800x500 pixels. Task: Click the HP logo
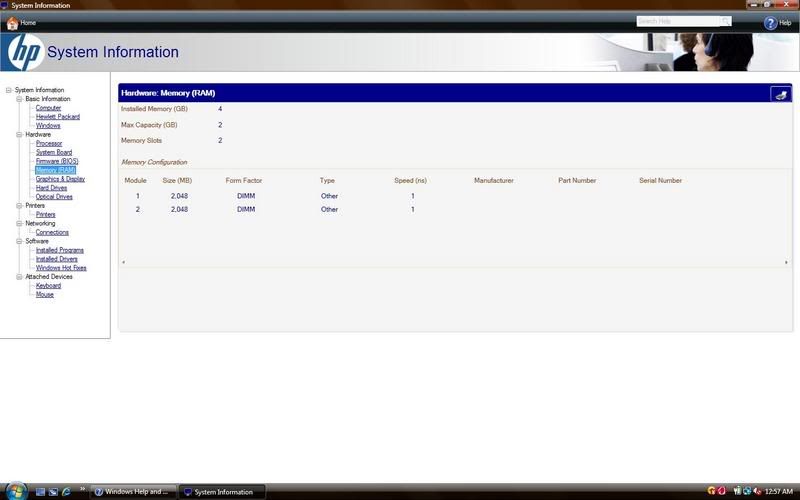[x=25, y=53]
